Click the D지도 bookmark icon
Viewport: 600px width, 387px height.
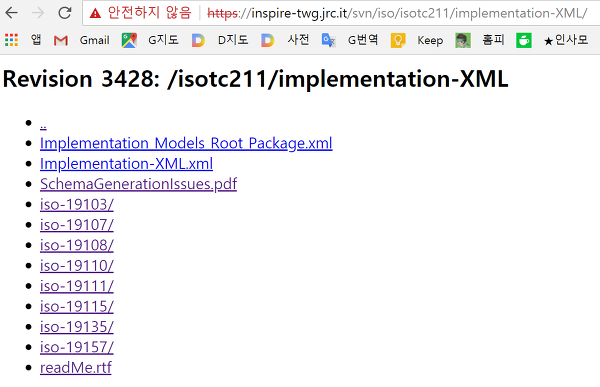click(x=198, y=40)
